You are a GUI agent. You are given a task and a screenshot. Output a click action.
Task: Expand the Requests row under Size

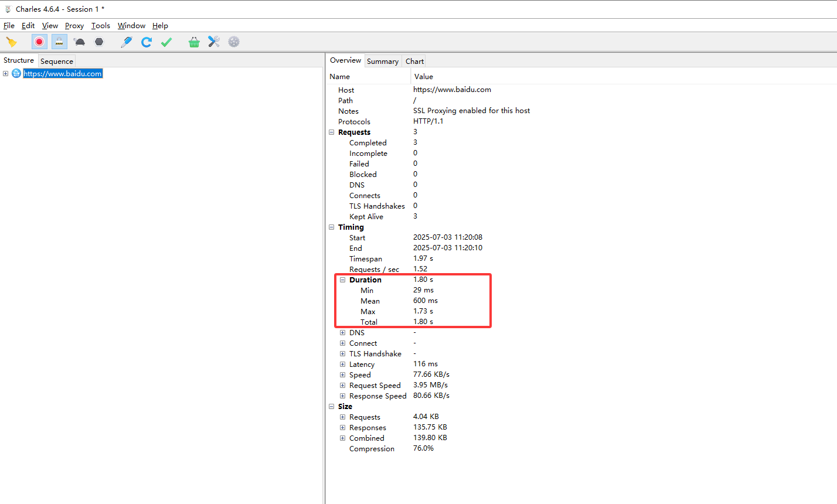pos(343,417)
